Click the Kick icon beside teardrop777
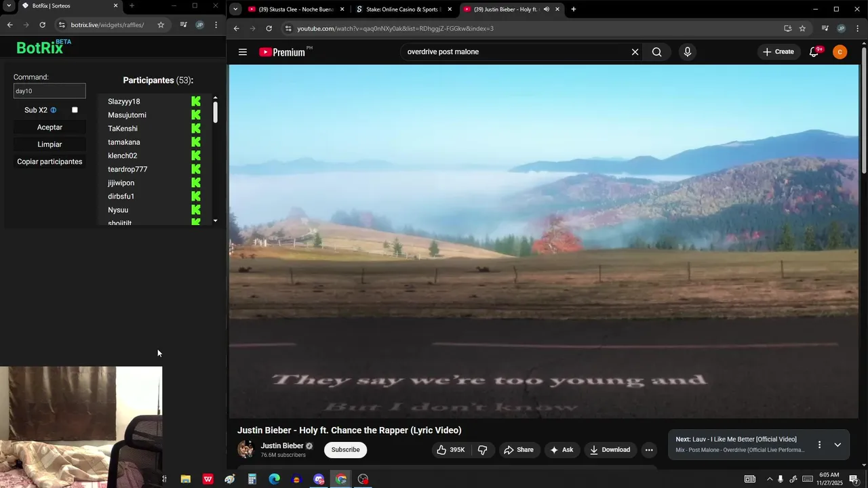868x488 pixels. click(x=196, y=169)
